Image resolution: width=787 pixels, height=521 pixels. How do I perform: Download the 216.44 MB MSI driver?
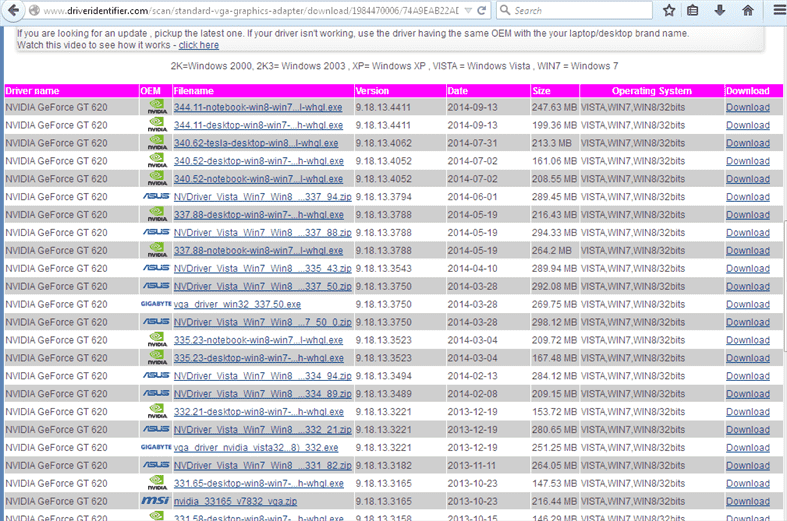click(x=748, y=501)
